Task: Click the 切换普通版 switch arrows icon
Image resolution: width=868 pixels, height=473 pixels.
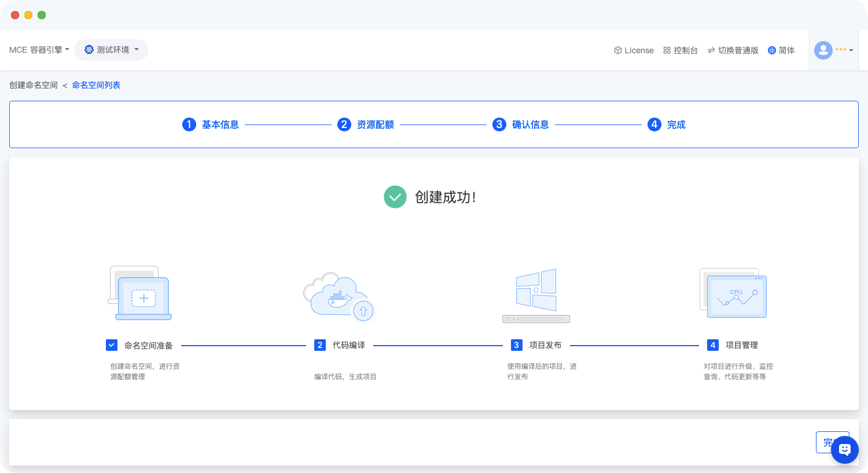Action: (x=711, y=50)
